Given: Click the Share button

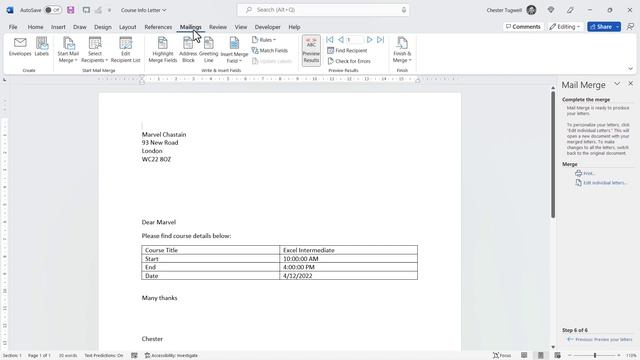Looking at the screenshot, I should tap(601, 27).
